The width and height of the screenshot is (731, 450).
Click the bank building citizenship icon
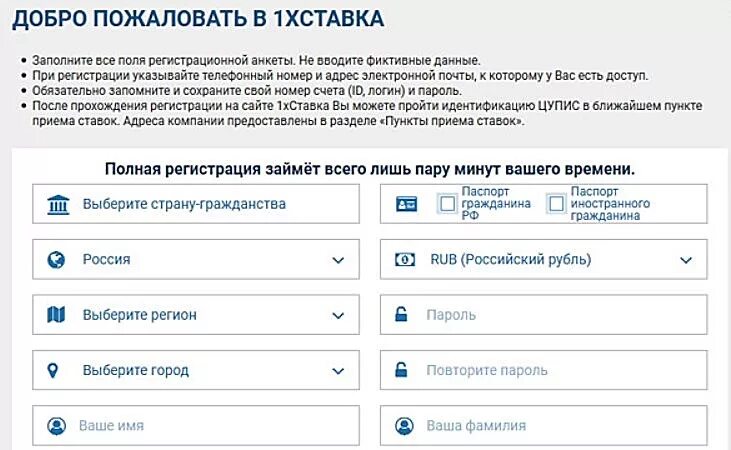[58, 204]
